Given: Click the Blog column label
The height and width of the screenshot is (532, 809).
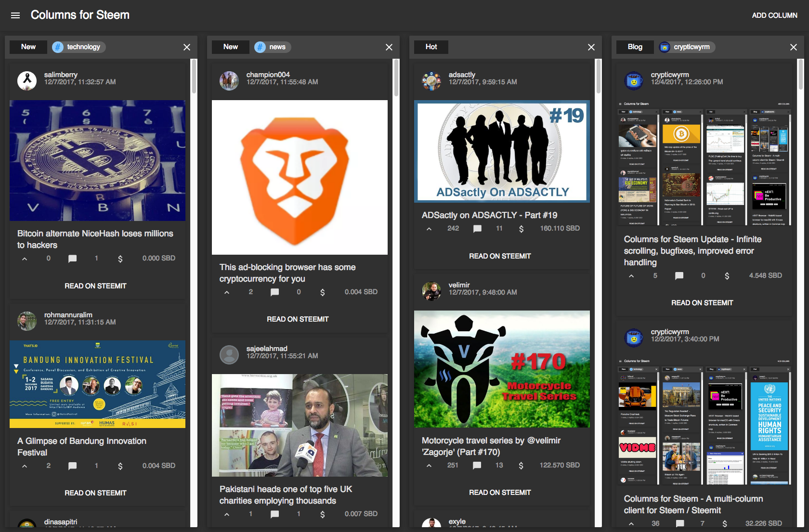Looking at the screenshot, I should click(635, 47).
